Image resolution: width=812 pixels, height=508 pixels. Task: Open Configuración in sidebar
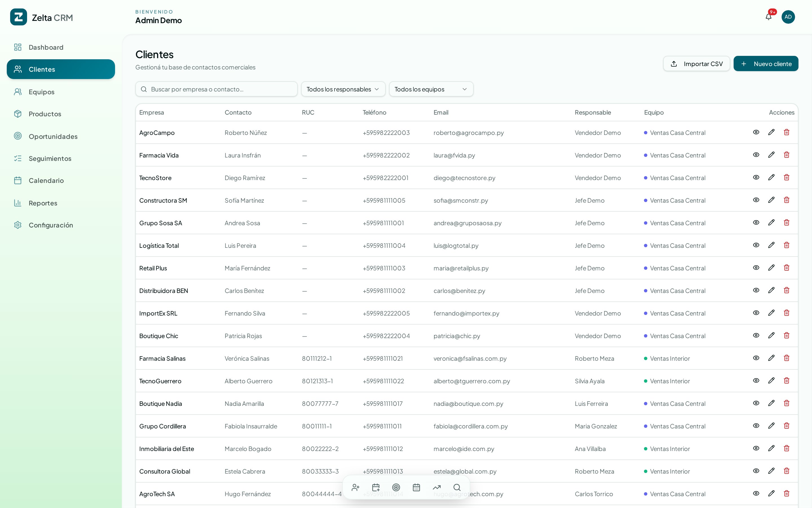click(x=61, y=225)
